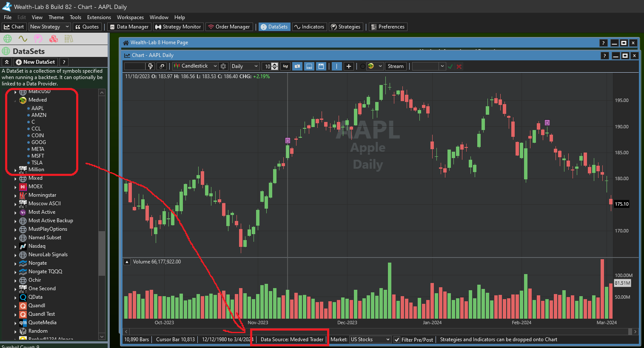The width and height of the screenshot is (644, 348).
Task: Select the books library sidebar icon
Action: click(69, 39)
